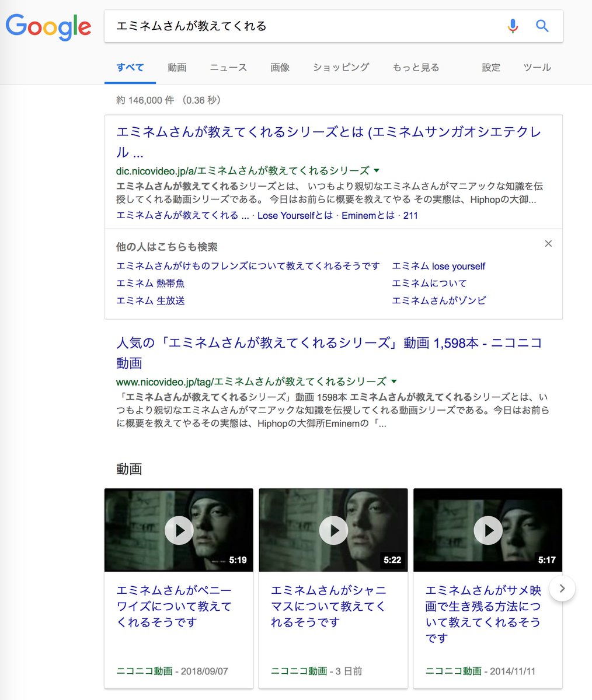Switch to the 画像 tab

[280, 68]
